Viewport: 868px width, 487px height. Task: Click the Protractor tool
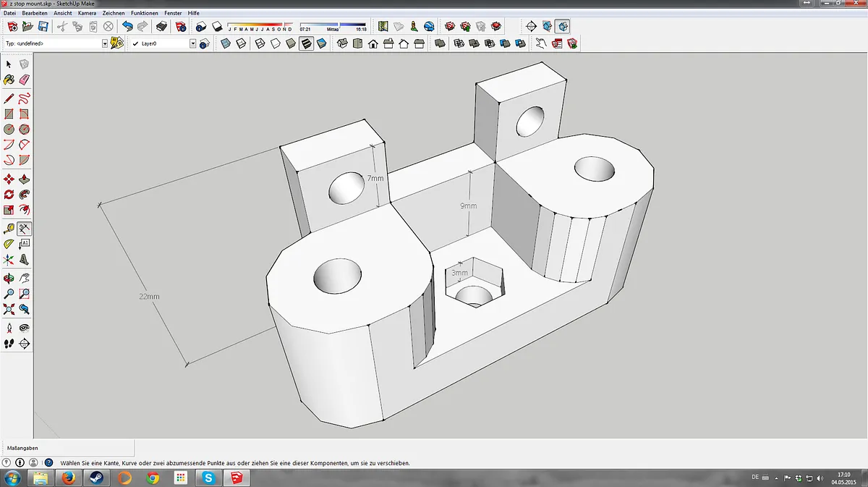tap(9, 245)
